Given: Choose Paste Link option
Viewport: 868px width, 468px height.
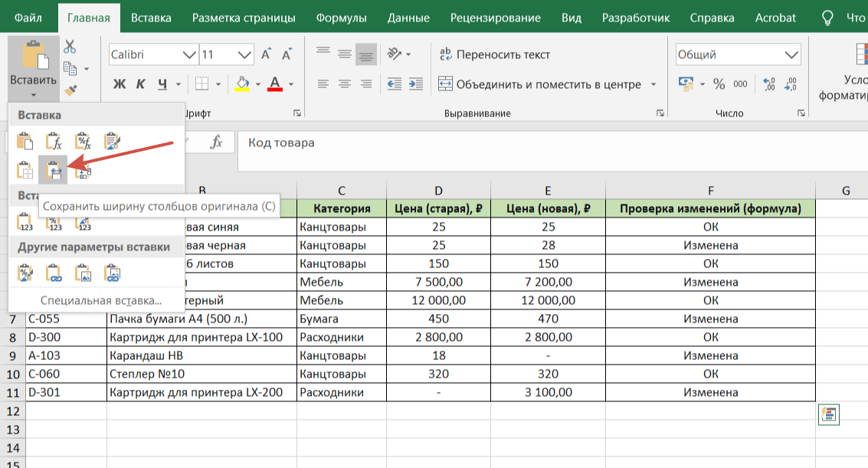Looking at the screenshot, I should point(54,273).
